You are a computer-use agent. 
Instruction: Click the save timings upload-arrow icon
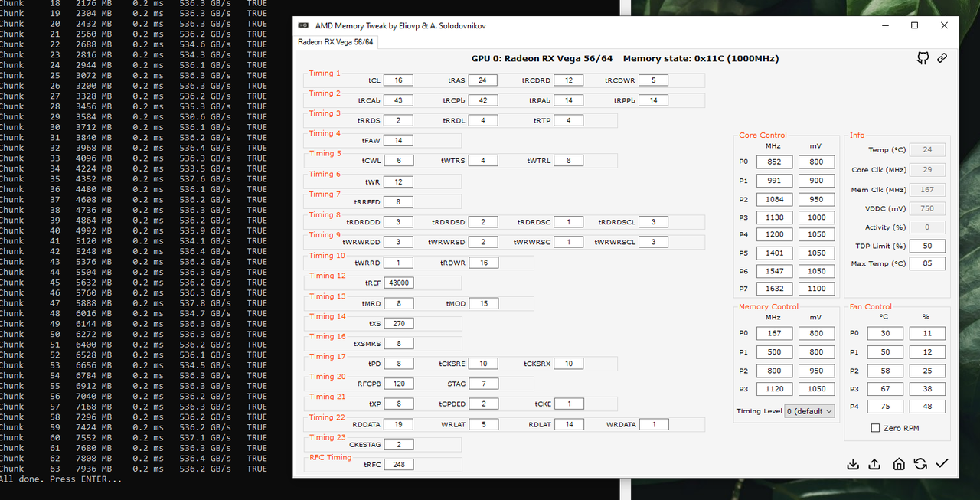click(874, 464)
